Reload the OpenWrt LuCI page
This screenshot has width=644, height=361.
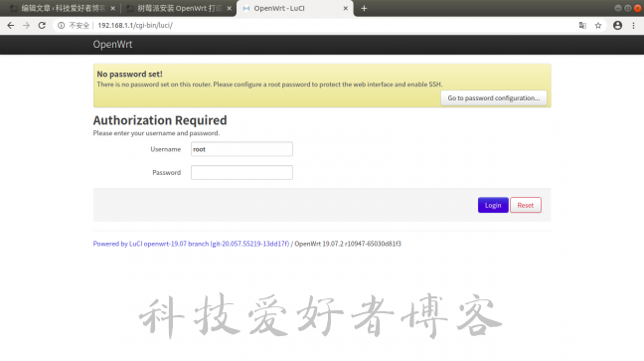pyautogui.click(x=42, y=26)
